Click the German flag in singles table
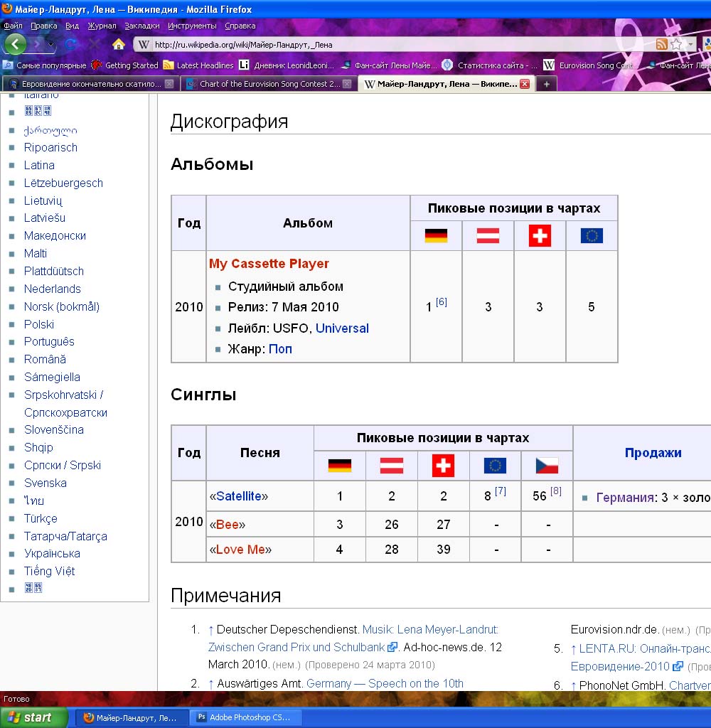The height and width of the screenshot is (728, 711). (x=340, y=466)
